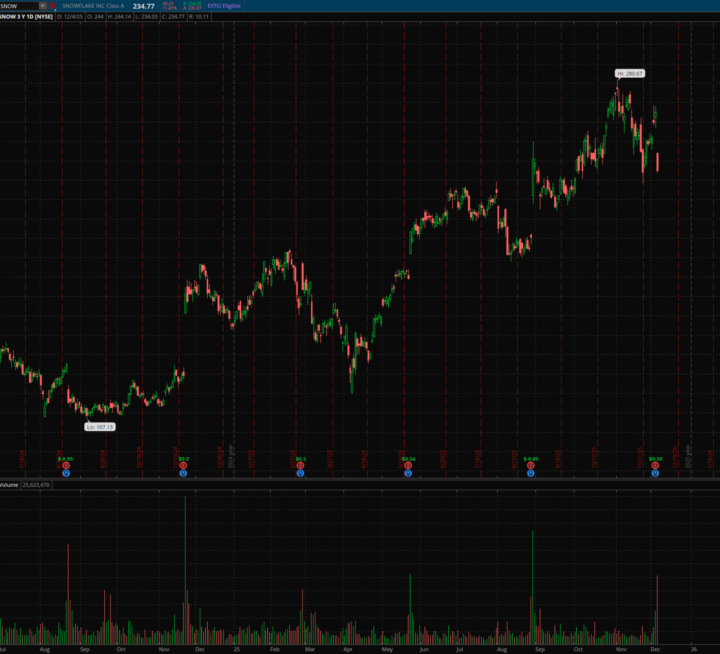This screenshot has width=720, height=654.
Task: Open the conference call icon under $0.3 earnings
Action: pyautogui.click(x=300, y=473)
